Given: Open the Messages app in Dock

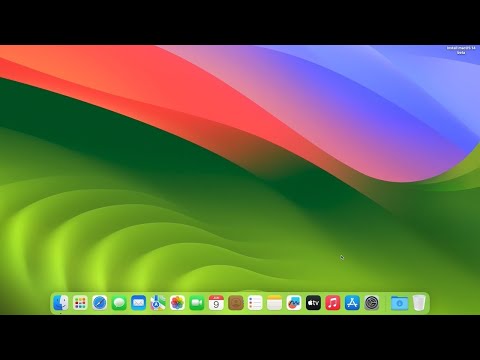Looking at the screenshot, I should (x=119, y=303).
